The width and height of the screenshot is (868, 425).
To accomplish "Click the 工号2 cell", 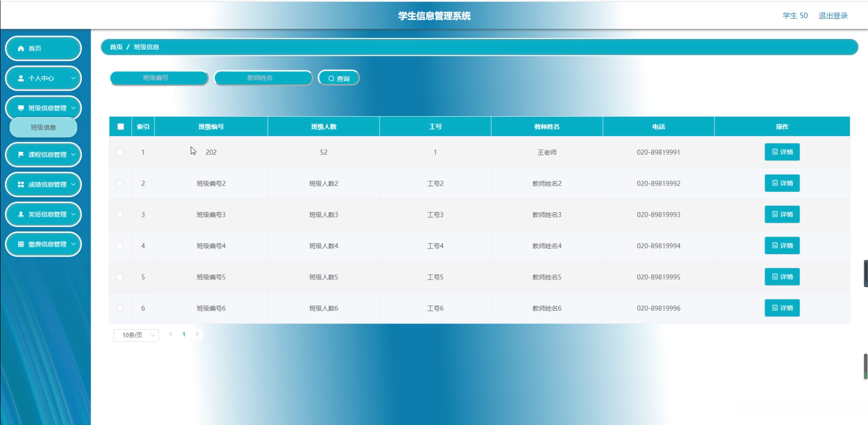I will [x=435, y=184].
